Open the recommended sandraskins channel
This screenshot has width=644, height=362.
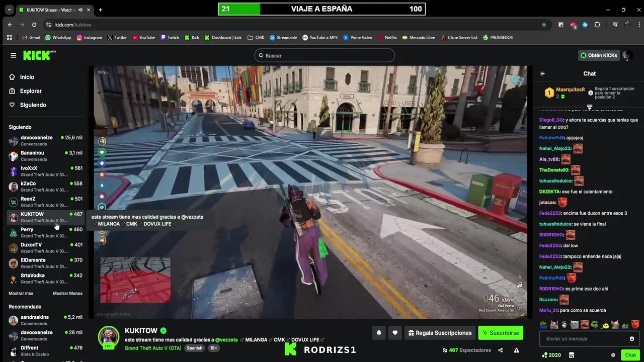click(45, 320)
